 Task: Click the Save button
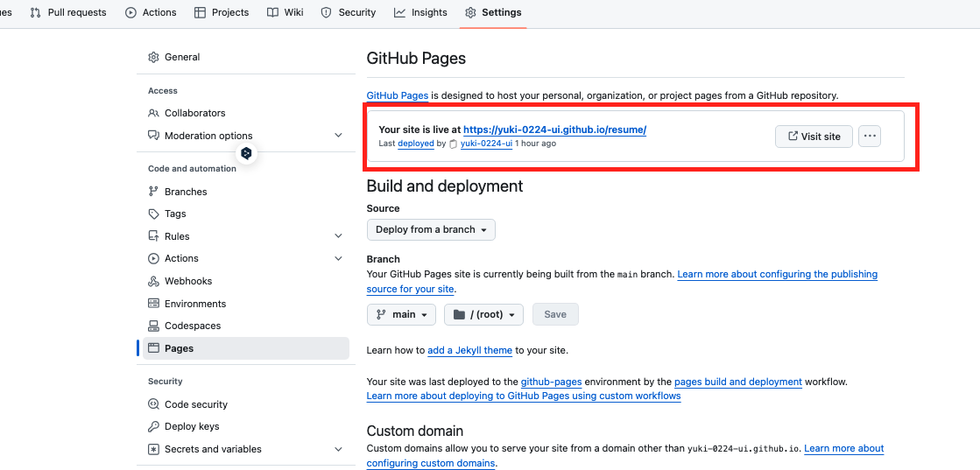pyautogui.click(x=555, y=314)
